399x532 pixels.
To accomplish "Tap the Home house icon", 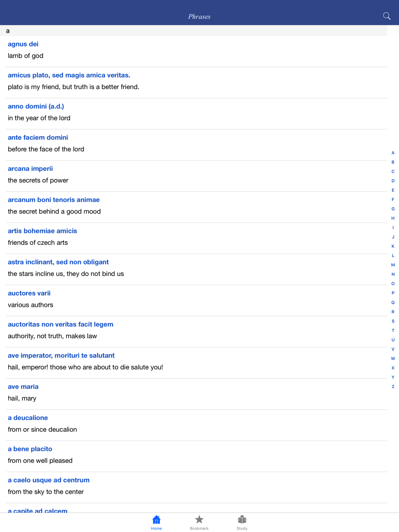I will (x=156, y=520).
